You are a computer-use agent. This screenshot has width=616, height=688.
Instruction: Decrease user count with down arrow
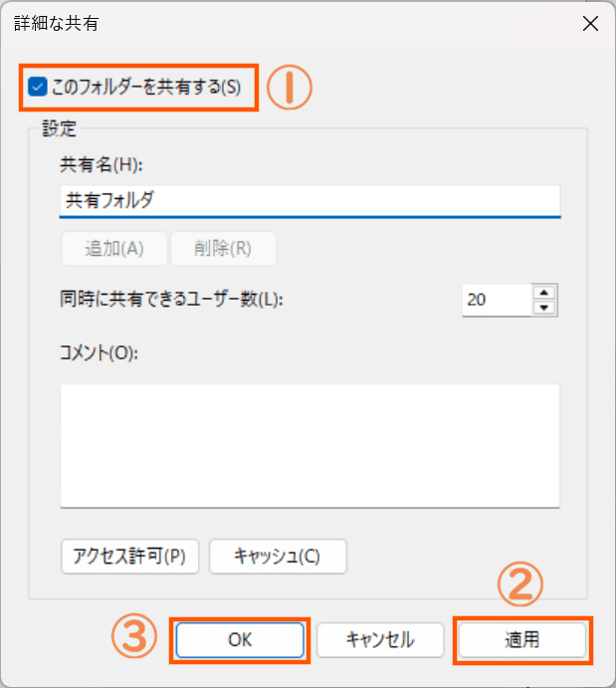[x=543, y=307]
